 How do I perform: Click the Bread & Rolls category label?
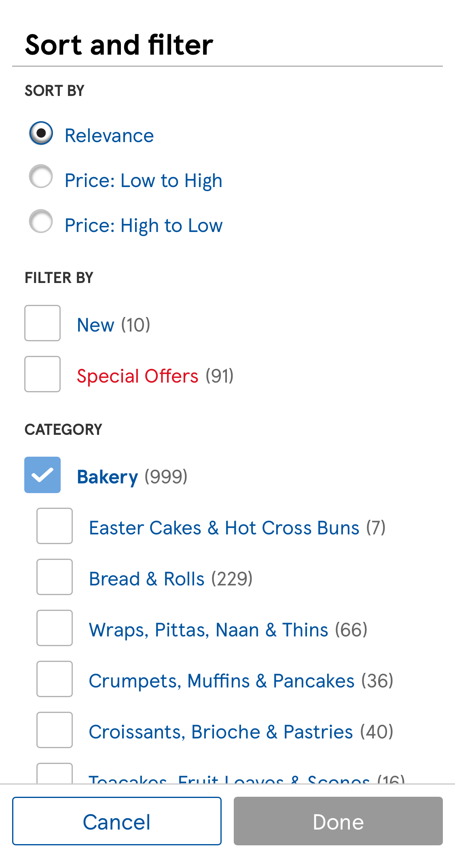[147, 579]
